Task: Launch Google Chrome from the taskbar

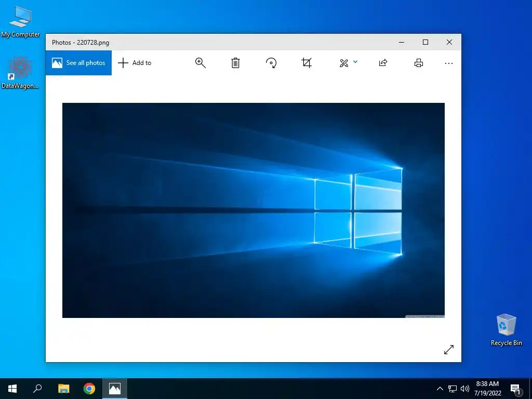Action: click(x=89, y=389)
